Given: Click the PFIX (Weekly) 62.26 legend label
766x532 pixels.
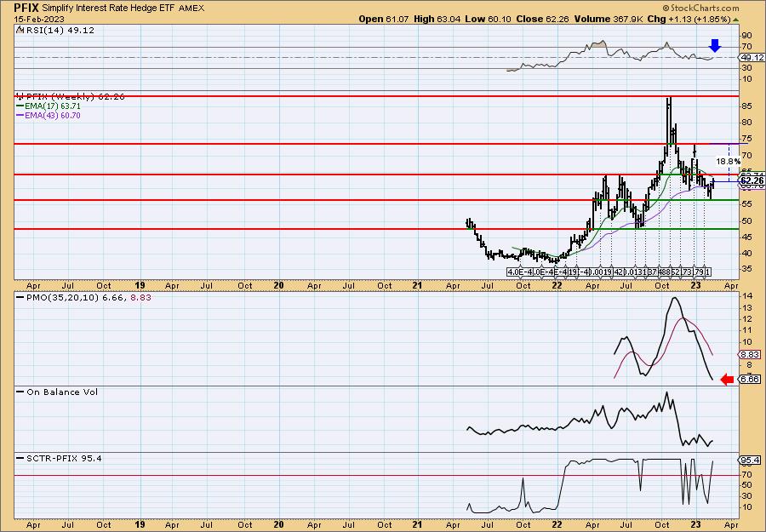Looking at the screenshot, I should click(76, 97).
